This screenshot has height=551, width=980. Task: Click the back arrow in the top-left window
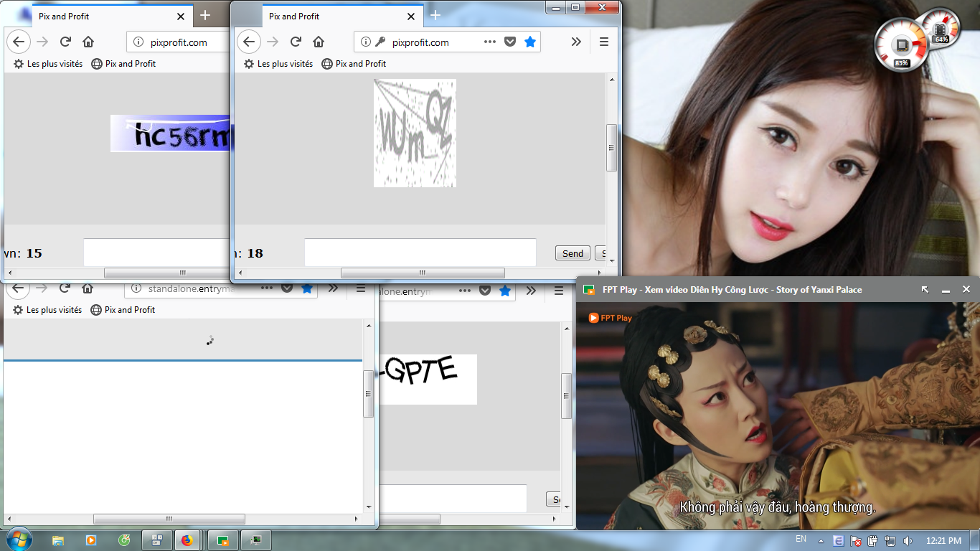pos(19,42)
